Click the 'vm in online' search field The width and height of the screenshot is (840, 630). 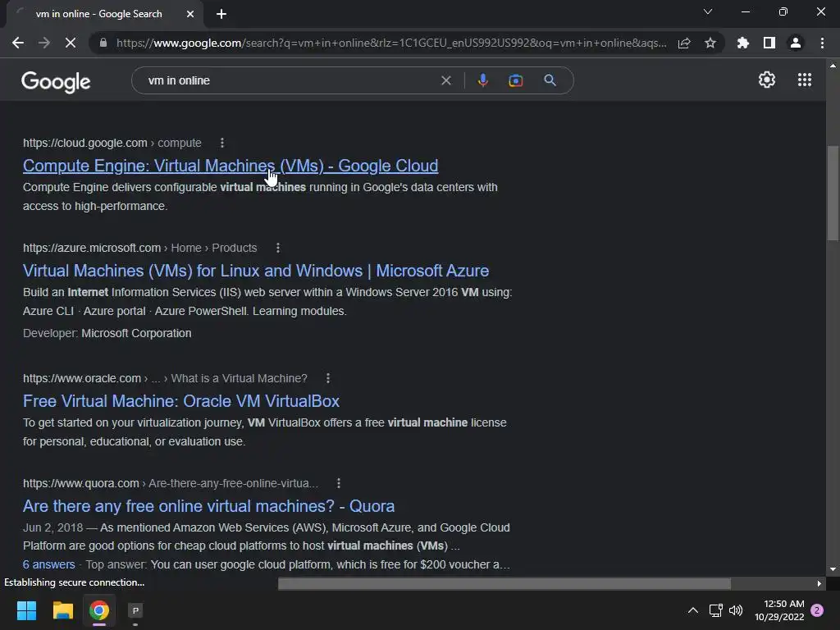pos(290,80)
